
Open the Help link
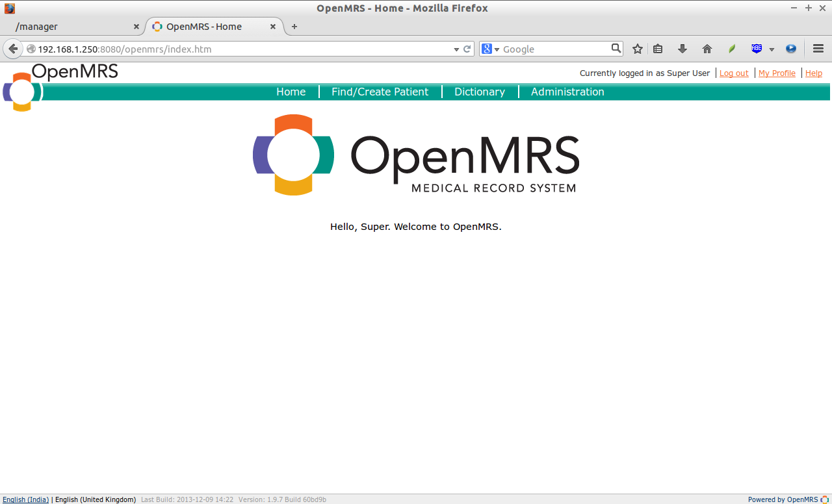click(x=814, y=73)
